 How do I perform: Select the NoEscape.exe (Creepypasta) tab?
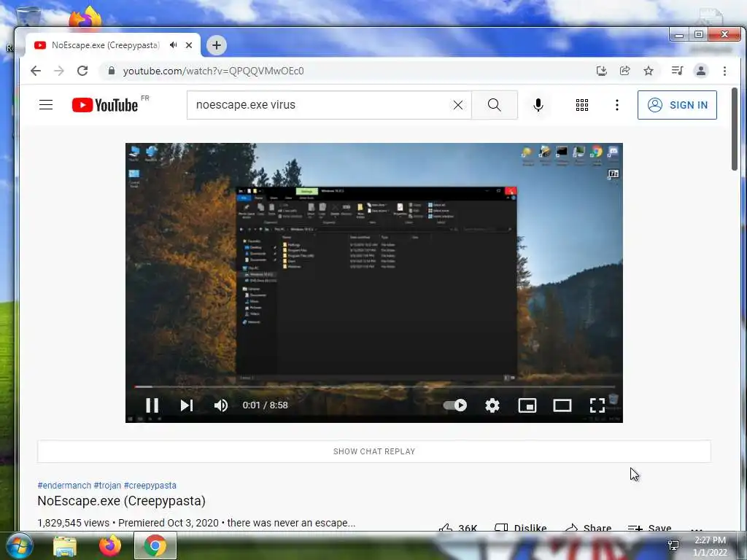[105, 44]
